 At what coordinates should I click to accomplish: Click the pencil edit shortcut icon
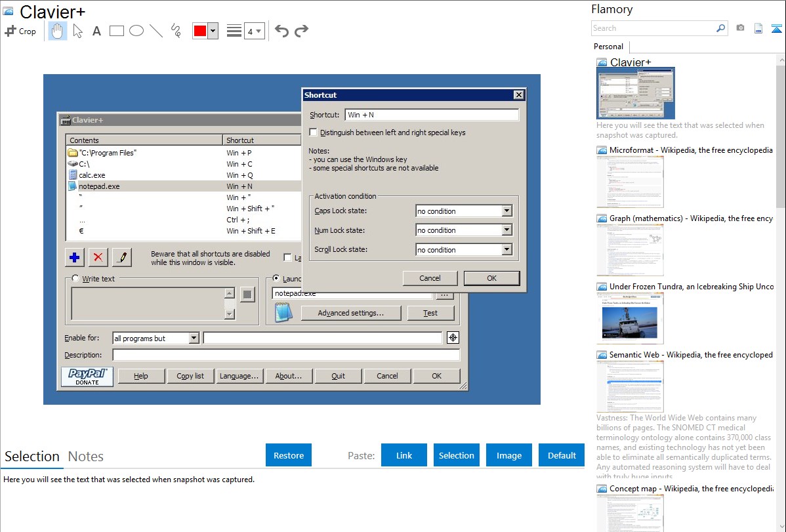pos(122,258)
